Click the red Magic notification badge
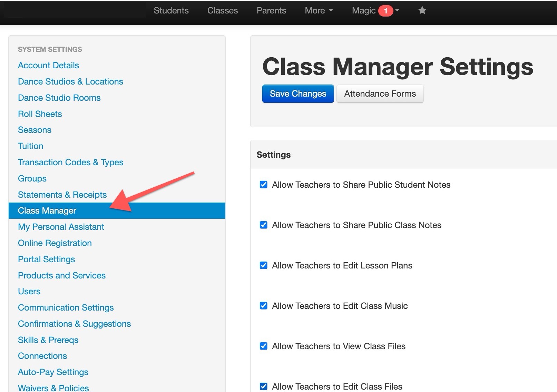Viewport: 557px width, 392px height. click(x=385, y=11)
